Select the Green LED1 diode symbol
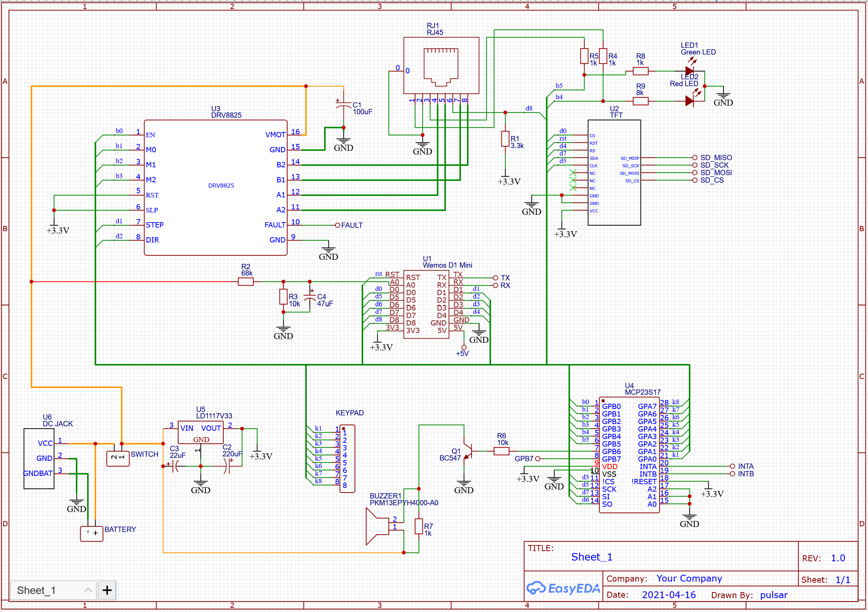This screenshot has height=612, width=868. tap(690, 71)
